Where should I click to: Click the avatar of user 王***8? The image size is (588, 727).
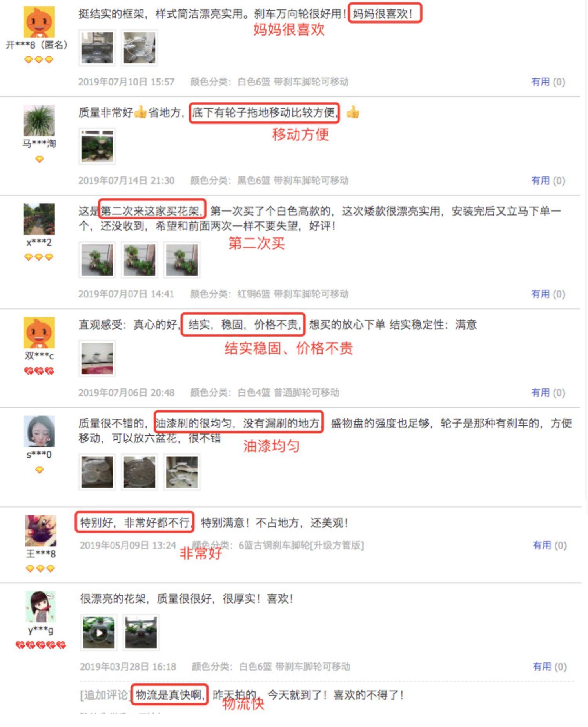pos(41,531)
